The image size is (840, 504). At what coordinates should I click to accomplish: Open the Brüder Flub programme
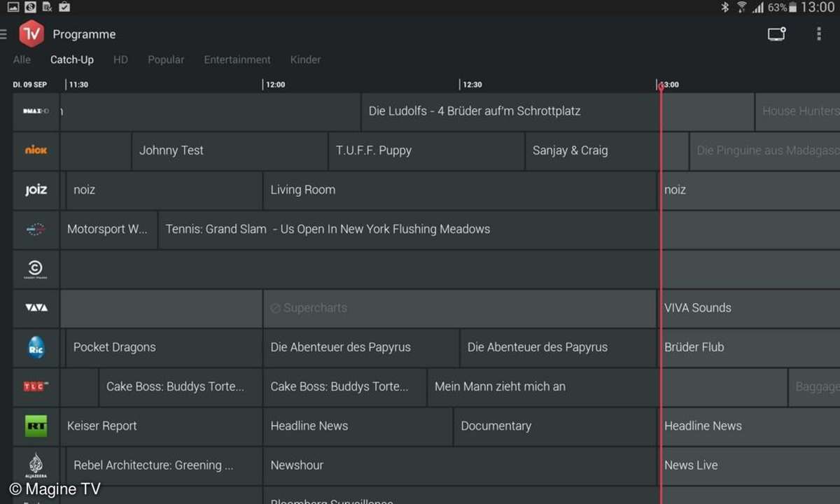pos(749,347)
